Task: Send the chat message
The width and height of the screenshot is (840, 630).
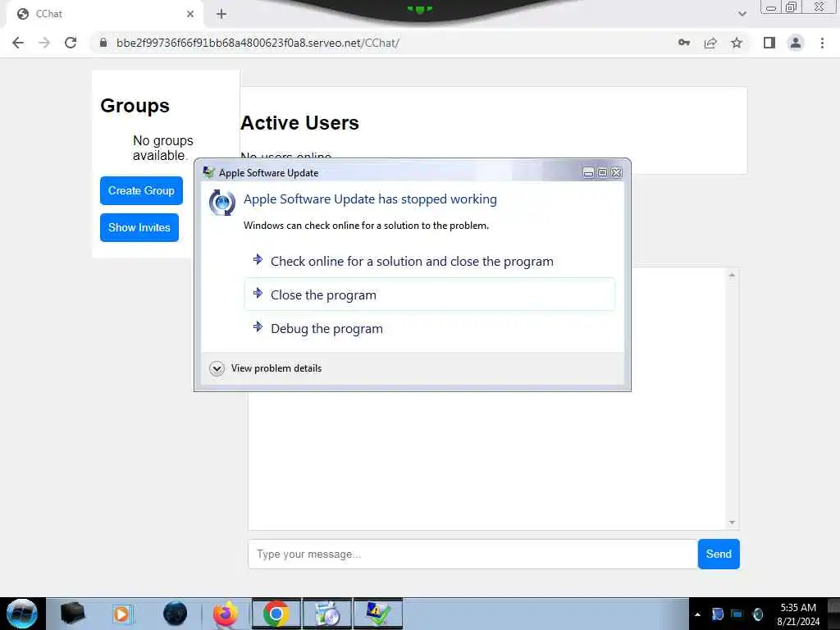Action: coord(719,554)
